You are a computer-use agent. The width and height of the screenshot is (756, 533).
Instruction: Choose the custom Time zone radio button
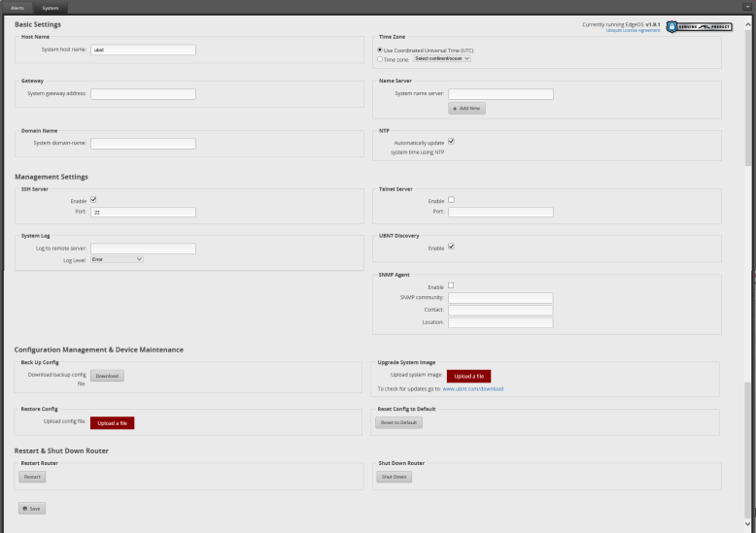click(x=380, y=59)
